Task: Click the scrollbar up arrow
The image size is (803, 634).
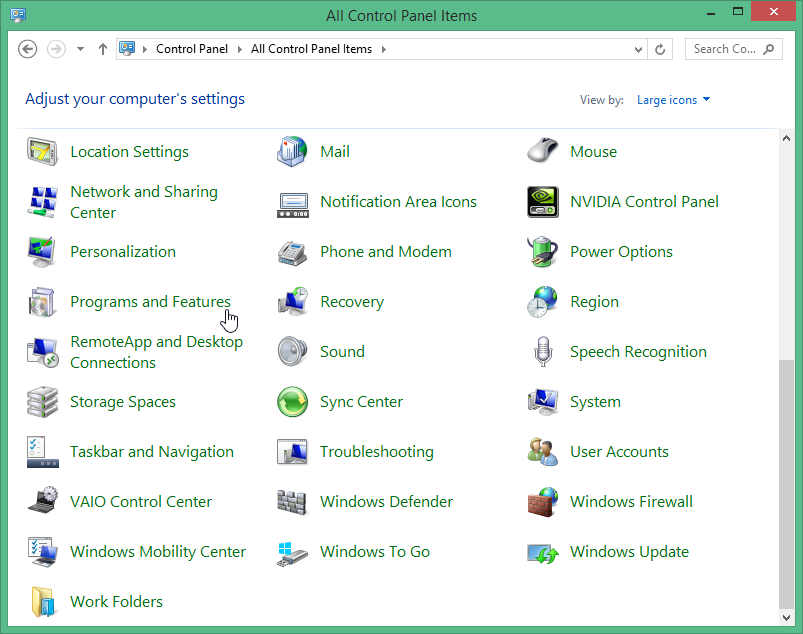Action: coord(786,138)
